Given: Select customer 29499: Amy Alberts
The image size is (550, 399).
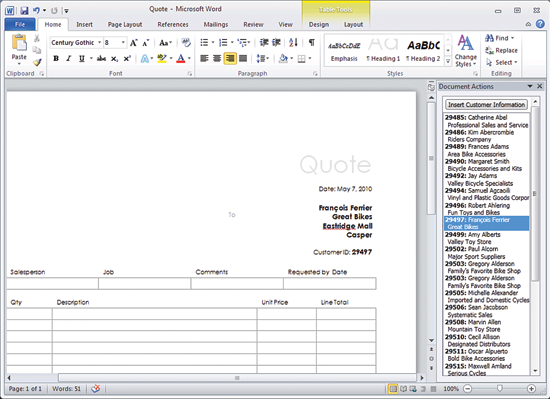Looking at the screenshot, I should [x=487, y=238].
